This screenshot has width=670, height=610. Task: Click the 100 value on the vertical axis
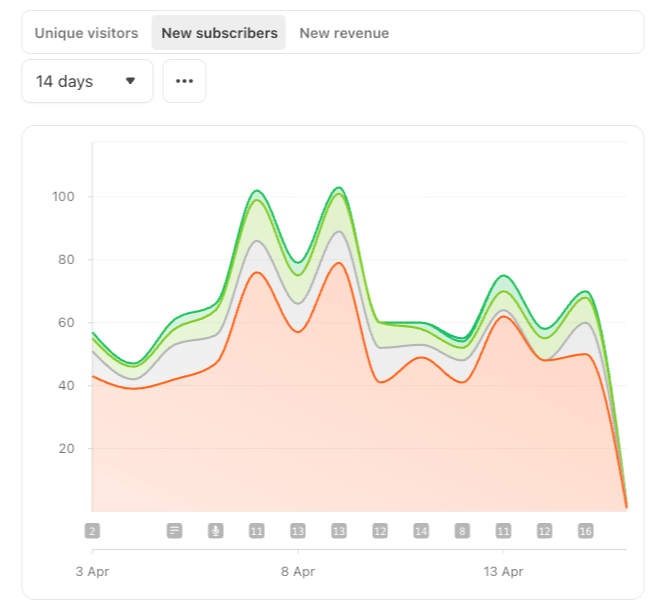point(63,197)
